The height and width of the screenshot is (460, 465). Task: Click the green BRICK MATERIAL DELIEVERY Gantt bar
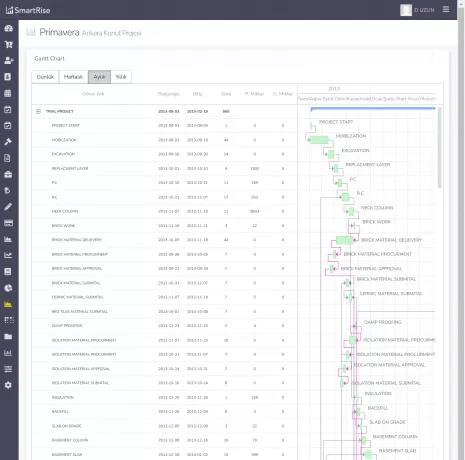345,240
